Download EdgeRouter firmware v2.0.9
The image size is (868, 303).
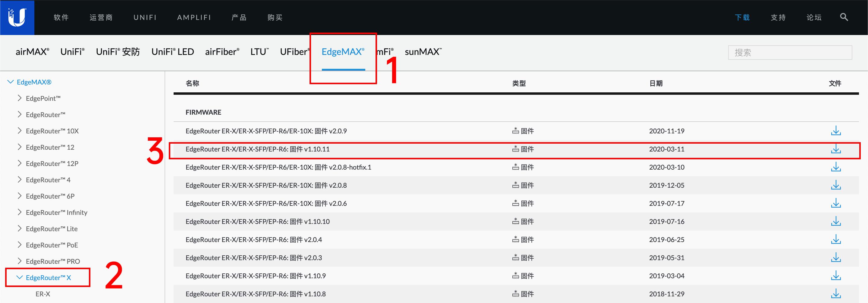837,131
